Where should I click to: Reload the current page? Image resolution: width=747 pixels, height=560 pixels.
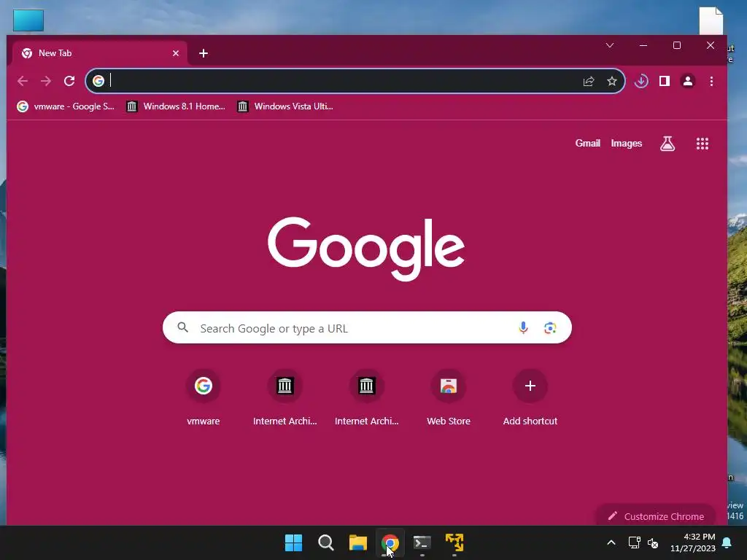point(69,81)
